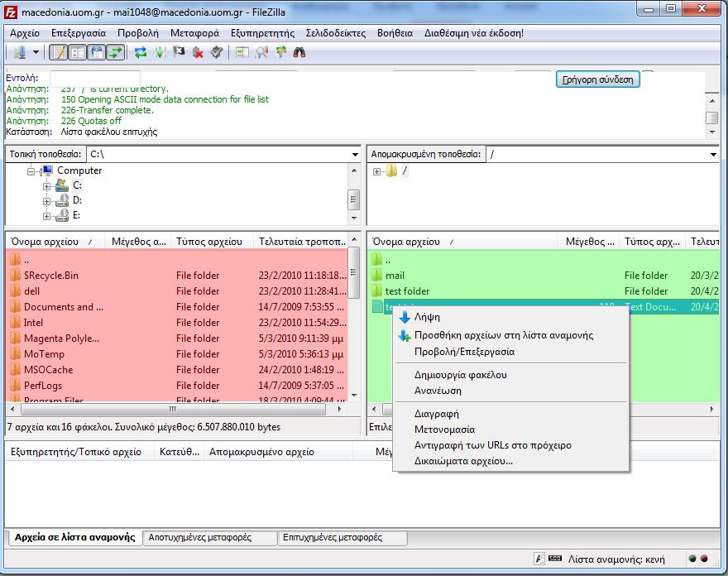Start processing the transfer queue icon

(x=160, y=52)
